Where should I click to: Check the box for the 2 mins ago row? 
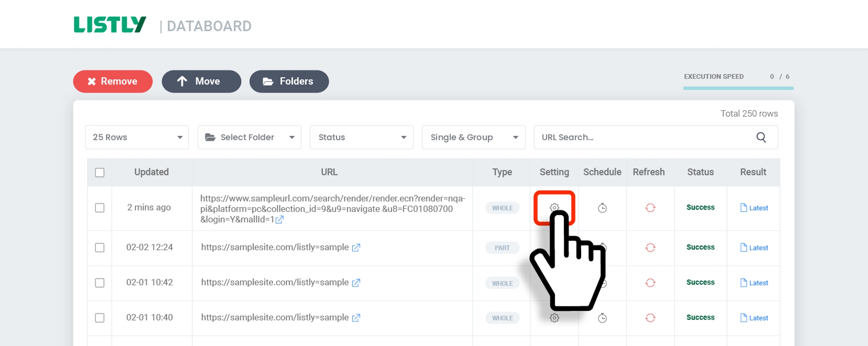coord(100,208)
